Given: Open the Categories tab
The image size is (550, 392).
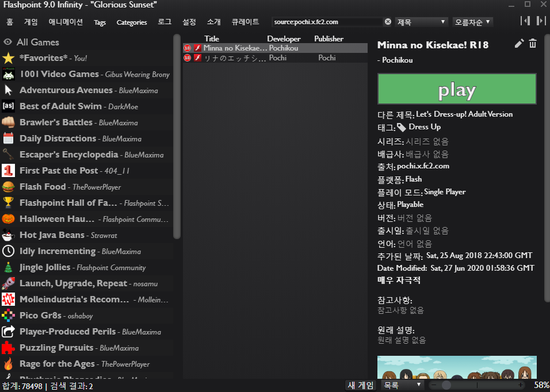Looking at the screenshot, I should (x=132, y=22).
